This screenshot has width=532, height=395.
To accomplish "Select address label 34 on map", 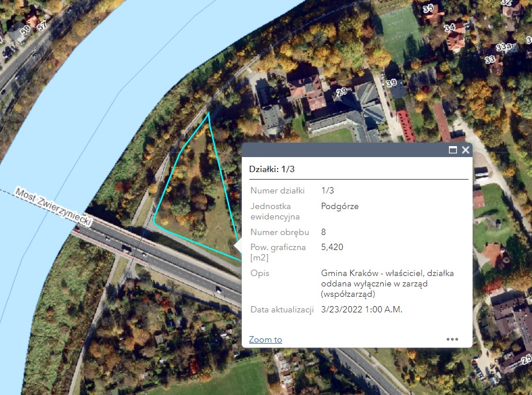I will click(449, 27).
